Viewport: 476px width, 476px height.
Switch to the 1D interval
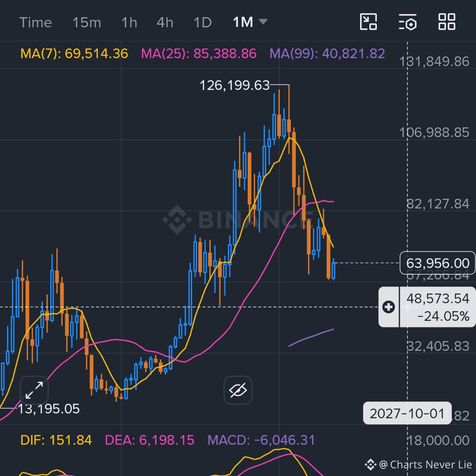[202, 23]
